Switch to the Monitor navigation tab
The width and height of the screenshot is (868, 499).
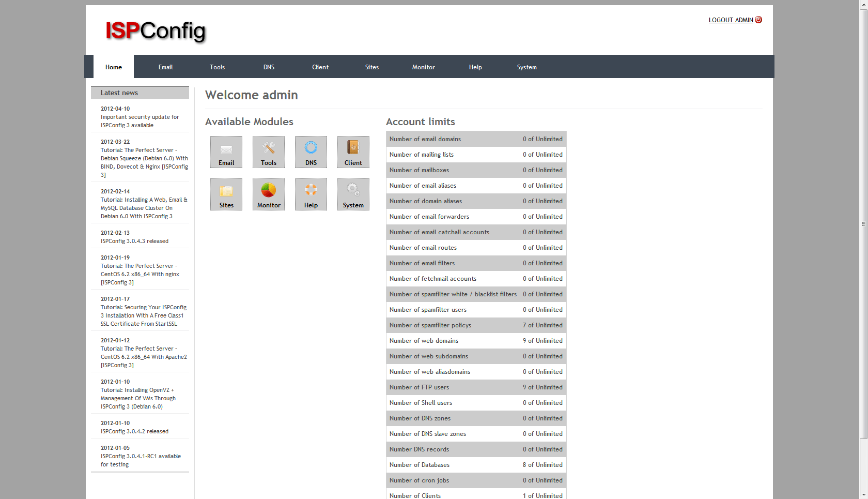pyautogui.click(x=424, y=67)
